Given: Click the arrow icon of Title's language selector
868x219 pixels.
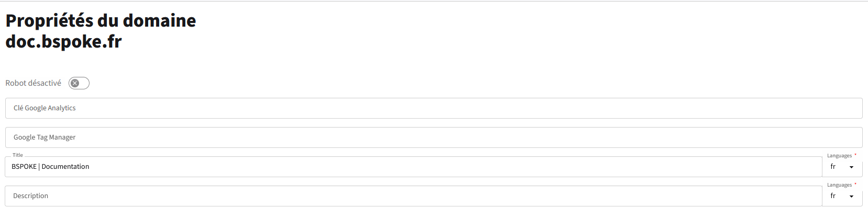Looking at the screenshot, I should click(852, 167).
